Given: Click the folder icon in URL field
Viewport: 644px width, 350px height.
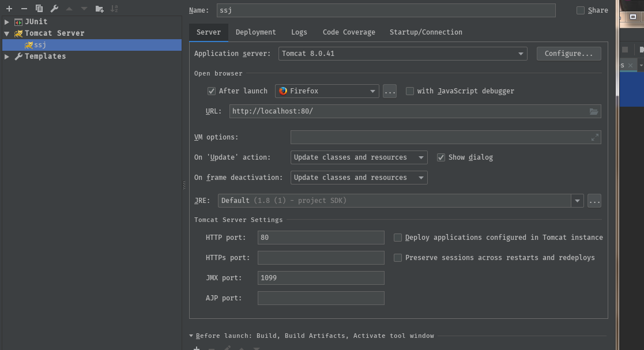Looking at the screenshot, I should point(594,111).
